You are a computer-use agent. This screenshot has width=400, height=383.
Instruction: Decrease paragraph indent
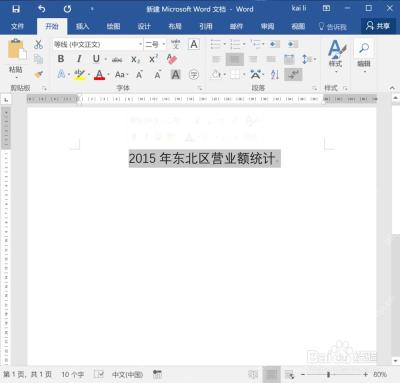tap(275, 44)
